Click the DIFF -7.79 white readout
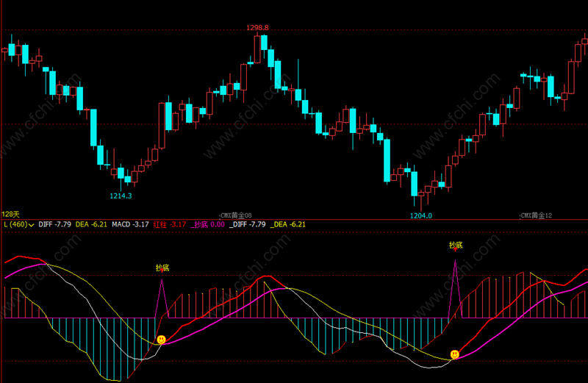This screenshot has width=588, height=383. 54,224
